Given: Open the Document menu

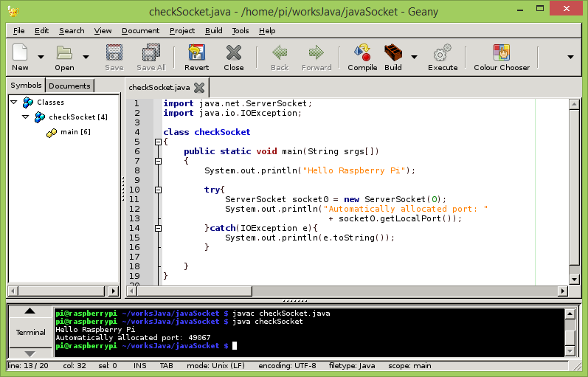Looking at the screenshot, I should coord(140,31).
